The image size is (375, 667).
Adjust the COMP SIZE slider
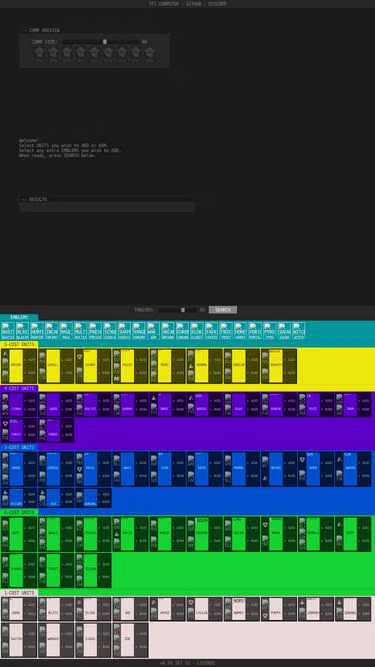point(101,42)
